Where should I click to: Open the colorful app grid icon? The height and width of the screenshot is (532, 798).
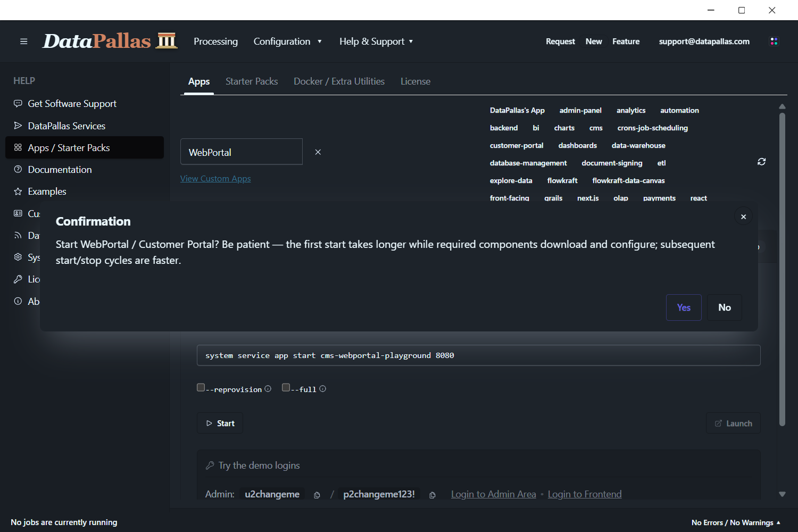point(774,41)
